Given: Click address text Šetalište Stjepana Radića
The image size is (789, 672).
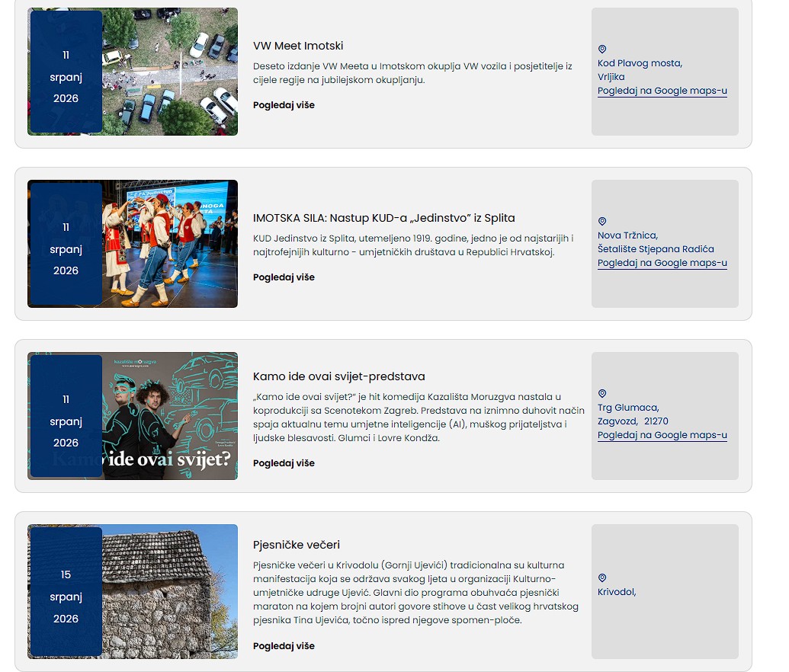Looking at the screenshot, I should point(656,249).
